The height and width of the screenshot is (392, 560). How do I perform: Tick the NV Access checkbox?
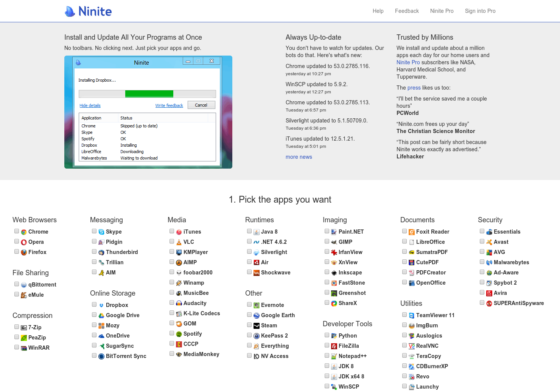click(x=249, y=355)
